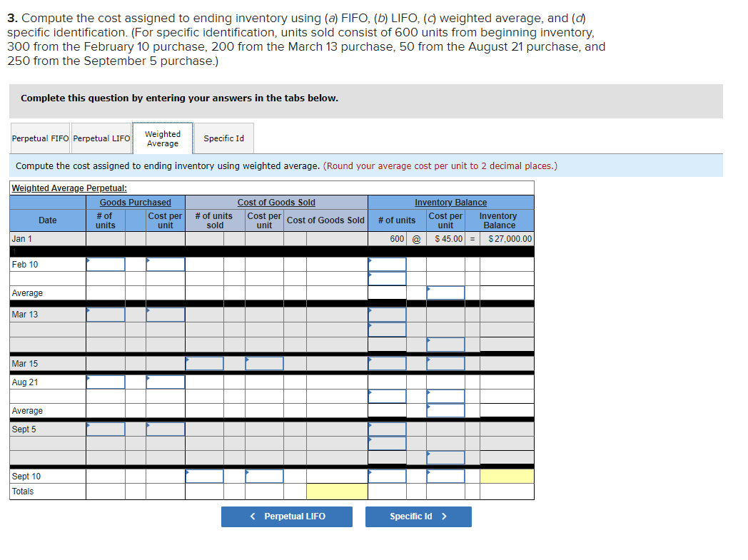This screenshot has height=560, width=748.
Task: Switch to the Perpetual FIFO tab
Action: click(x=40, y=138)
